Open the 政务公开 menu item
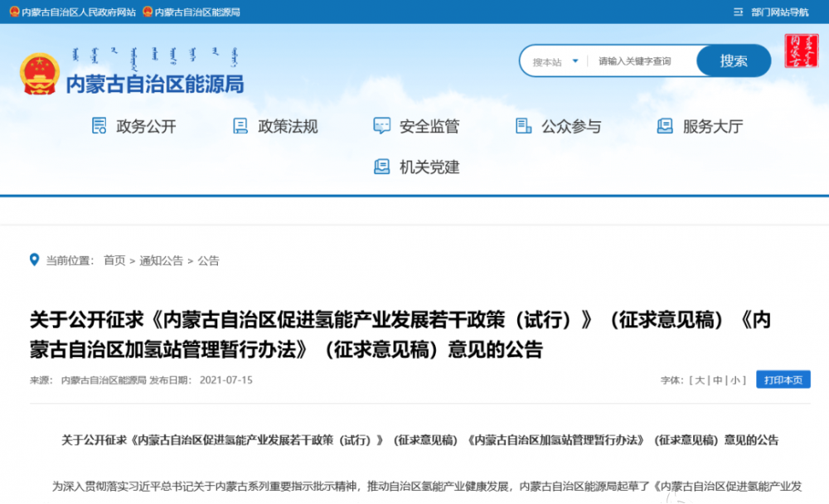The width and height of the screenshot is (829, 504). click(146, 127)
